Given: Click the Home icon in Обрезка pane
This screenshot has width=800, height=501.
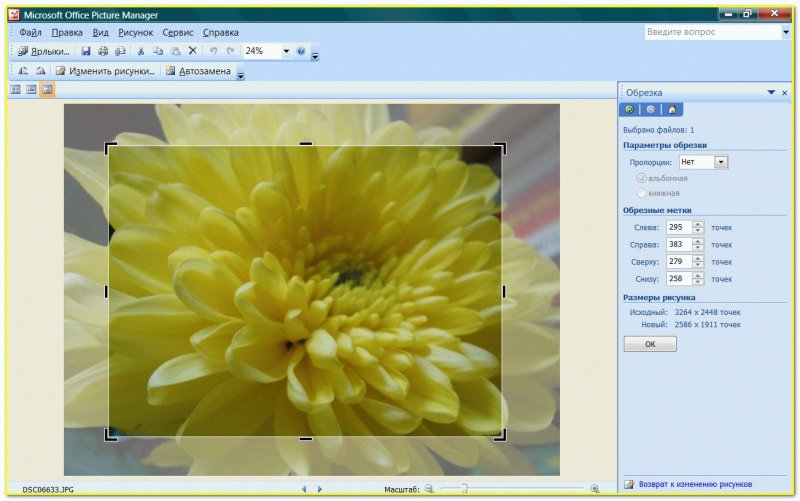Looking at the screenshot, I should tap(672, 109).
